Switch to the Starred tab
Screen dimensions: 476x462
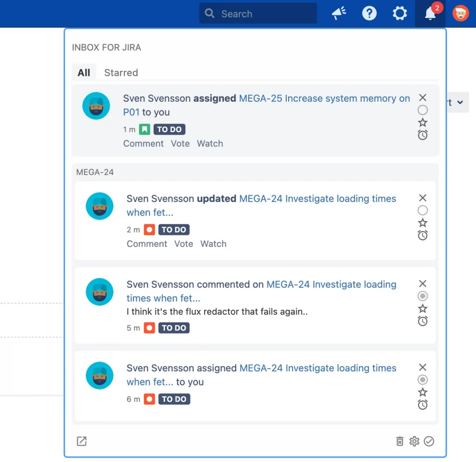point(121,73)
